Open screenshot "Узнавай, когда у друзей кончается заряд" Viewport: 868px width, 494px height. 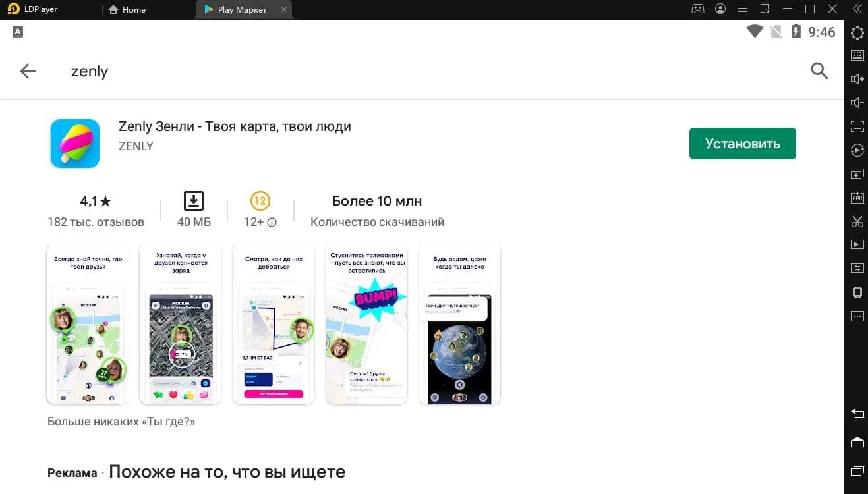tap(181, 323)
